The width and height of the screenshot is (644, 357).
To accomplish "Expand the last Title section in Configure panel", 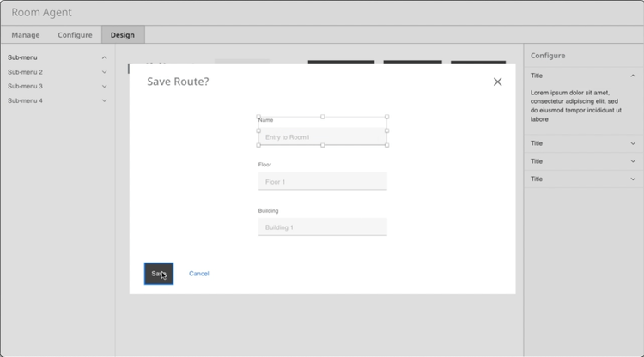I will pos(633,179).
